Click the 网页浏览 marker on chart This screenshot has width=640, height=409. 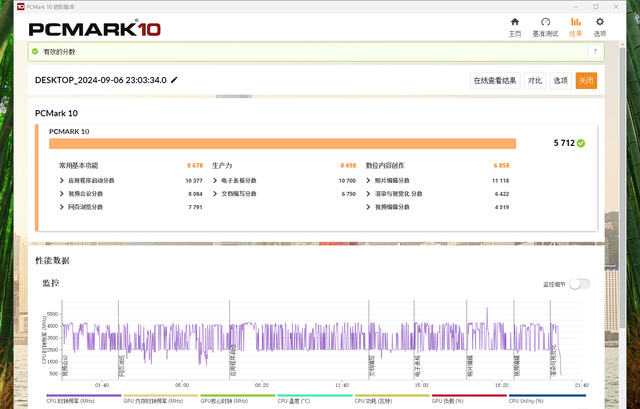[122, 366]
